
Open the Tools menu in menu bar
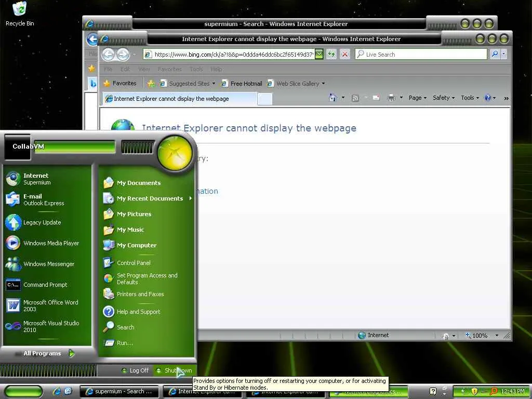196,69
